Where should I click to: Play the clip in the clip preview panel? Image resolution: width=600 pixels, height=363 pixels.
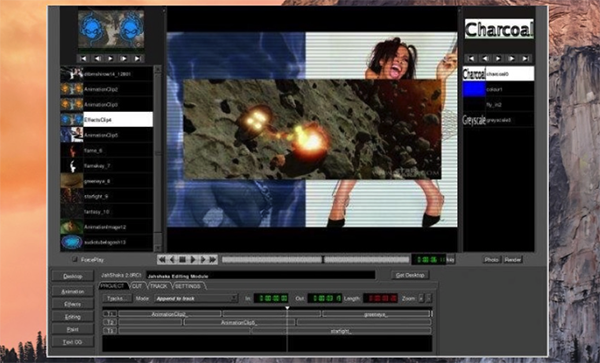click(x=110, y=59)
